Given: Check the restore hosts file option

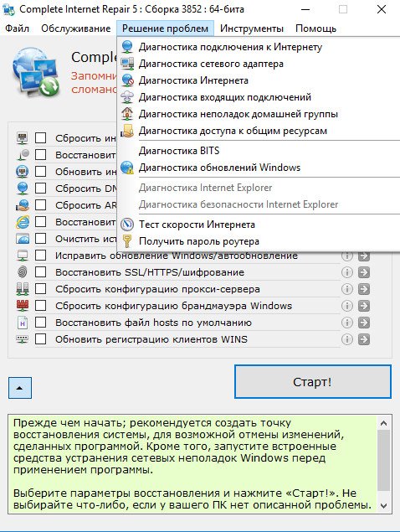Looking at the screenshot, I should click(41, 323).
